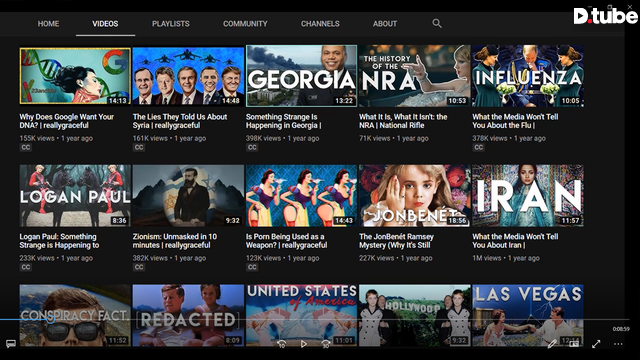Screen dimensions: 640x360
Task: View the ABOUT tab
Action: point(384,24)
